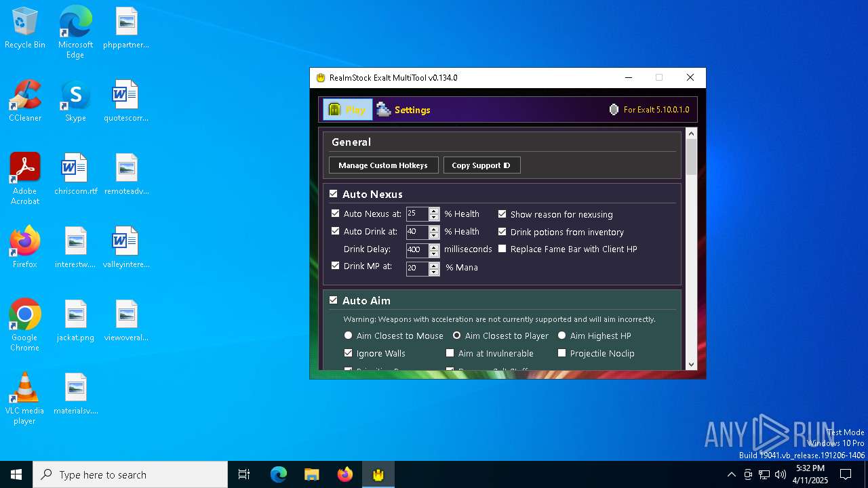
Task: Open Firefox from the taskbar
Action: tap(345, 474)
